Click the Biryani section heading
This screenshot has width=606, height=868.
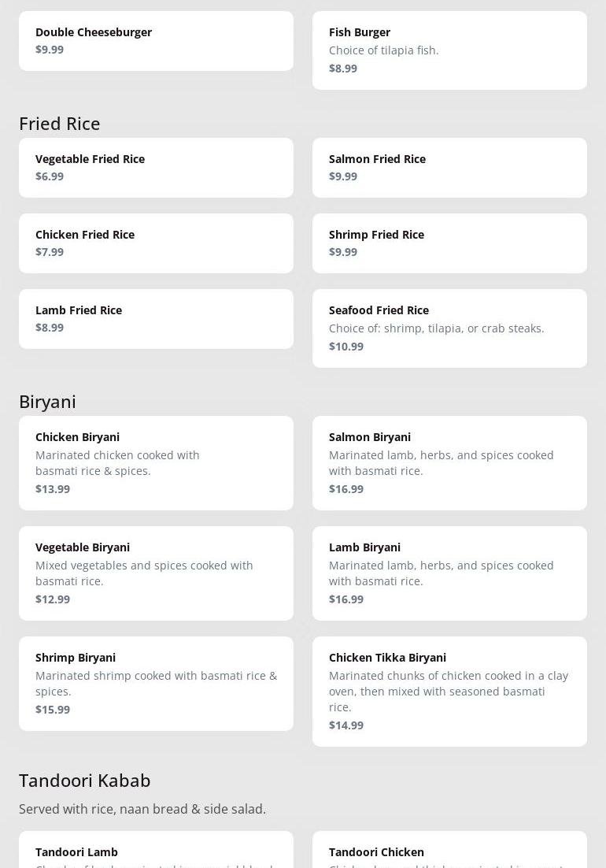pyautogui.click(x=47, y=402)
